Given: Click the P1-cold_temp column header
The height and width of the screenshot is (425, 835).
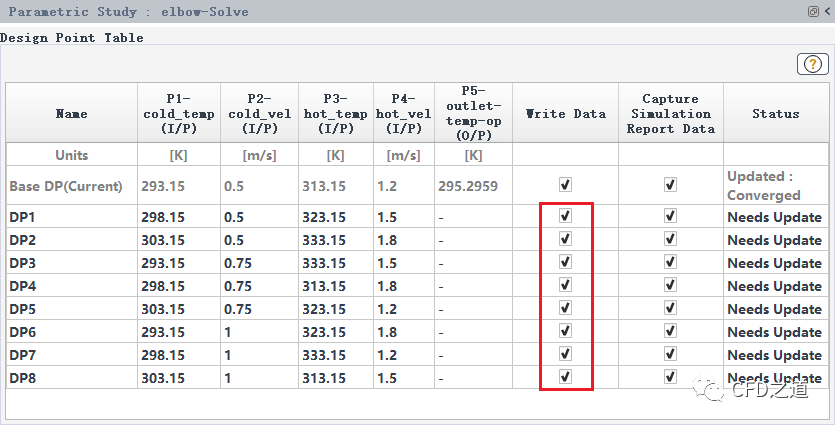Looking at the screenshot, I should coord(179,114).
